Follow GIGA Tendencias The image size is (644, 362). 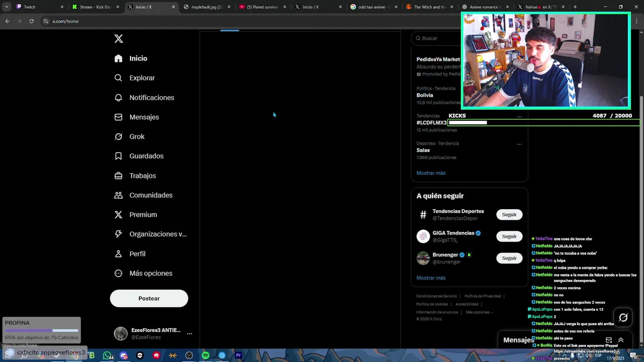point(509,236)
